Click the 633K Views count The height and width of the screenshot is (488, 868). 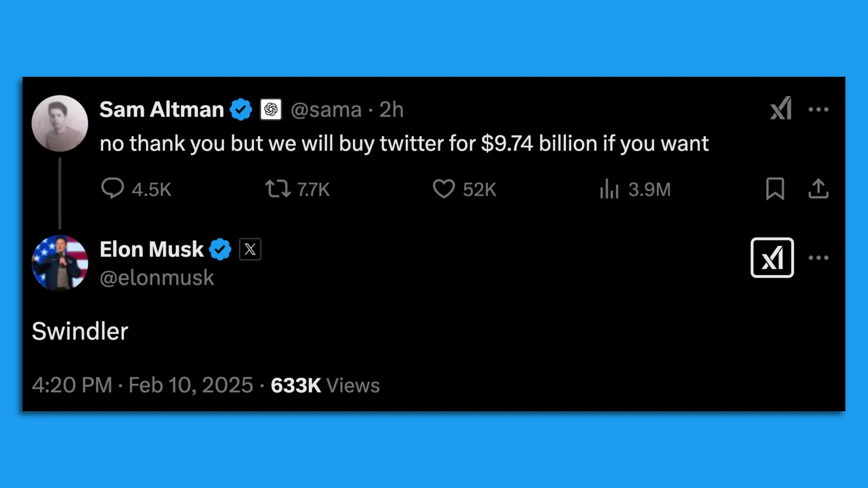[x=325, y=385]
